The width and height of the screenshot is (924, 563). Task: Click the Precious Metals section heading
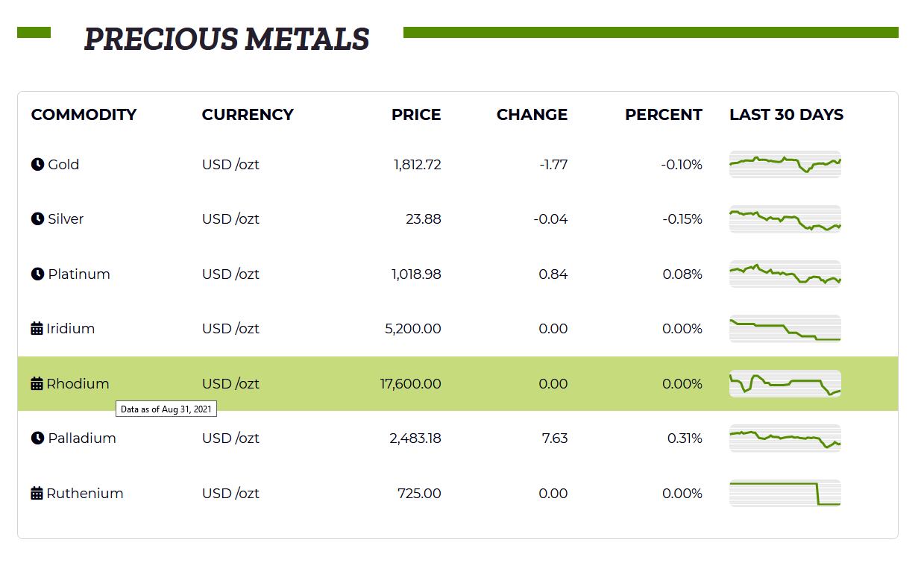tap(227, 39)
